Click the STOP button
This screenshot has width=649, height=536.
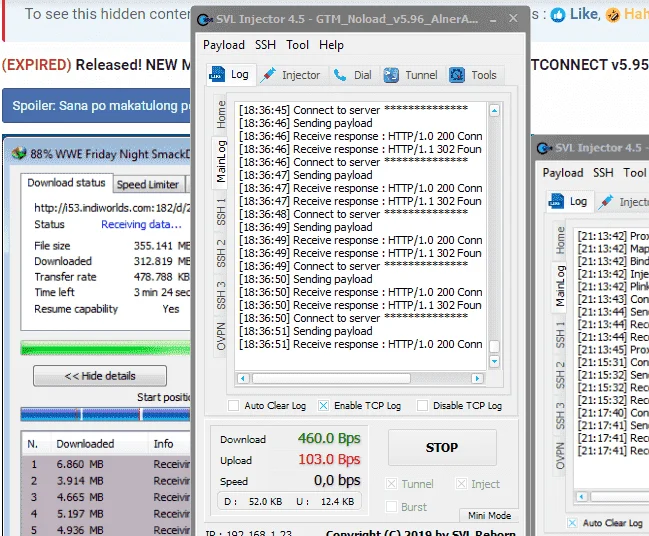(x=442, y=447)
